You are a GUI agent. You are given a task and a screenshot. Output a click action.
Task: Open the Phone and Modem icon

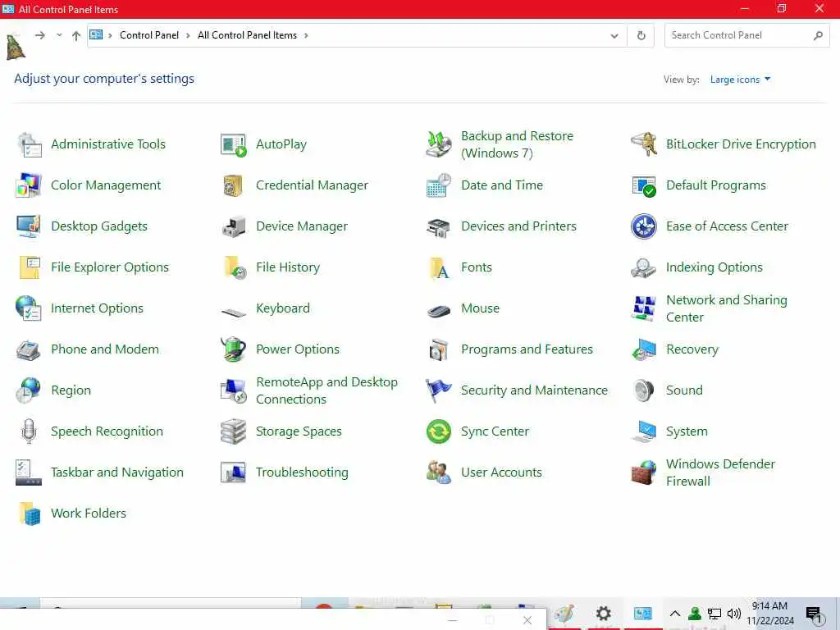click(x=29, y=349)
